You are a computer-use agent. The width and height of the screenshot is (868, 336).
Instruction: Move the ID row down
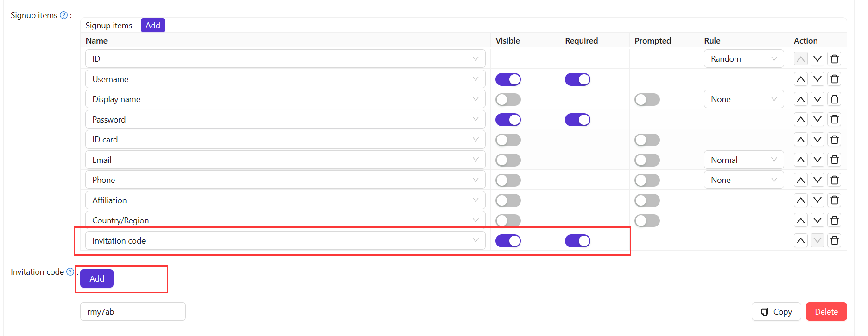point(817,59)
